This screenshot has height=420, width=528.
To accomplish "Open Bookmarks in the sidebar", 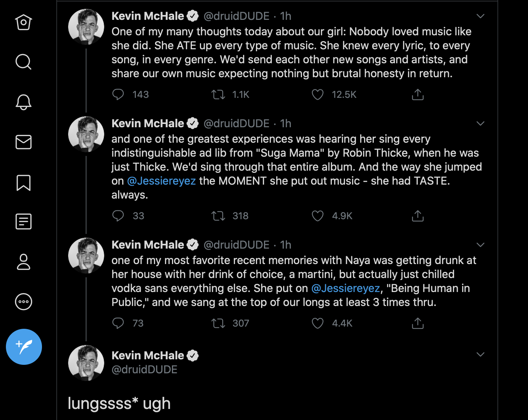I will tap(24, 182).
